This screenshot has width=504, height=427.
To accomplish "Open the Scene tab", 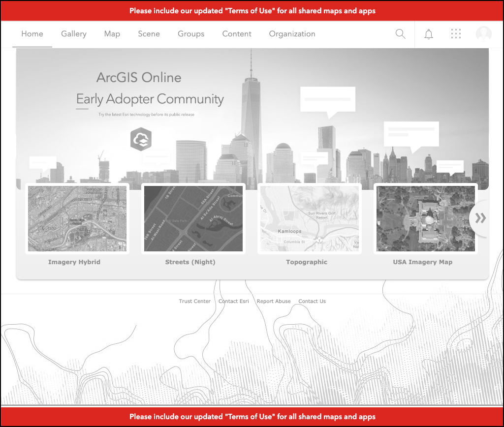I will (x=149, y=34).
